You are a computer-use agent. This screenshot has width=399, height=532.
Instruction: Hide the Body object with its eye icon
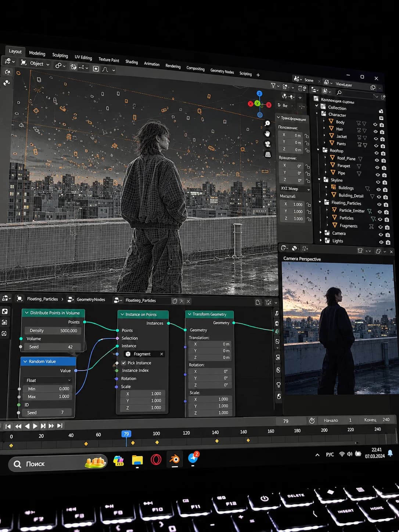click(375, 125)
